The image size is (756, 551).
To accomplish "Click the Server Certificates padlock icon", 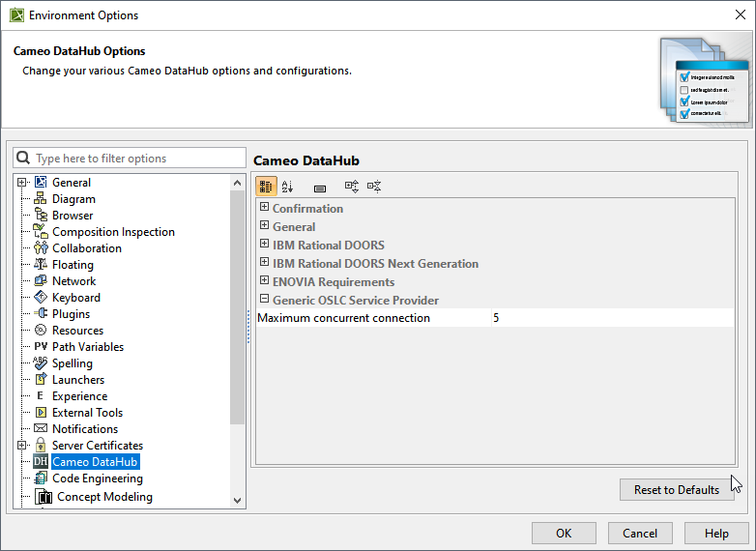I will click(x=41, y=446).
